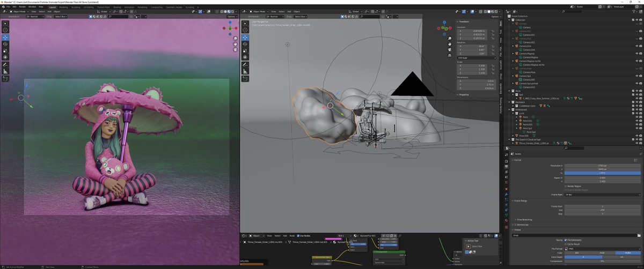This screenshot has width=644, height=269.
Task: Expand the Time Stretching section
Action: 525,220
